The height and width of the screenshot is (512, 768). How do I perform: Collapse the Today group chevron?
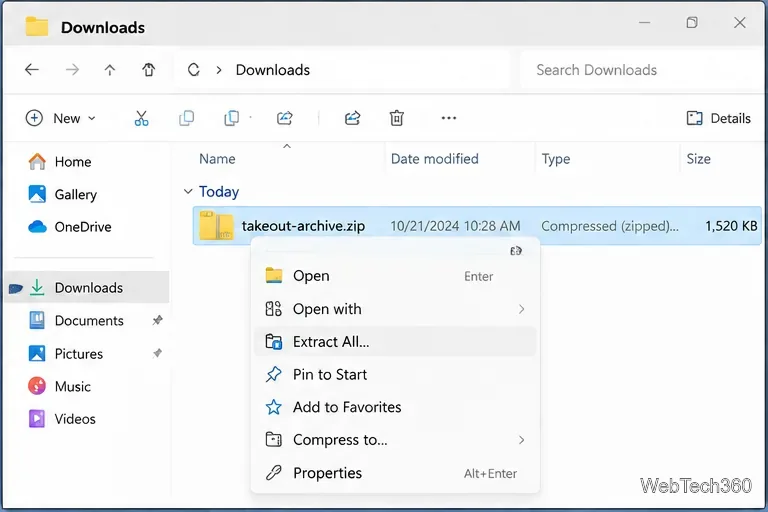pos(188,192)
